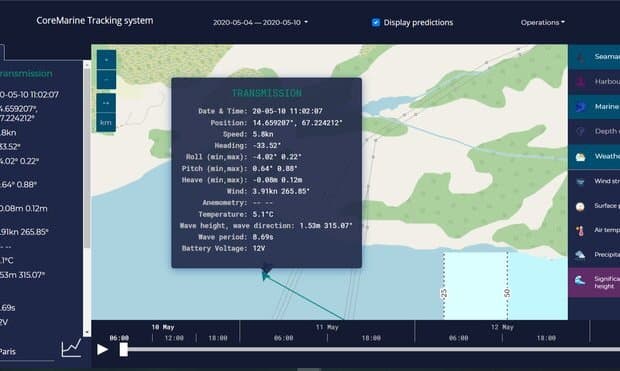Click the Depth layer icon
620x371 pixels.
coord(580,131)
